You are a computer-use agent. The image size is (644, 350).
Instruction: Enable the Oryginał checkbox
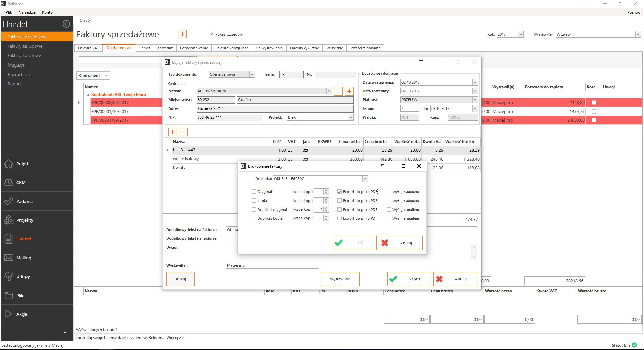coord(254,192)
